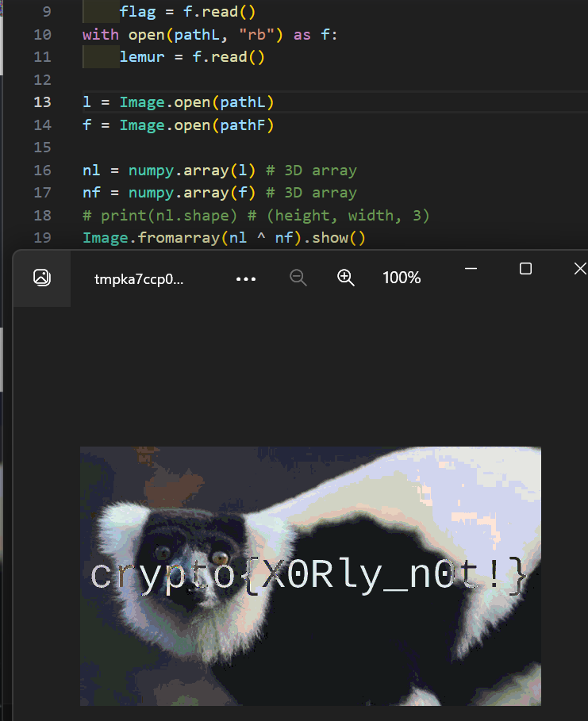588x721 pixels.
Task: Close the photo viewer window
Action: [x=579, y=269]
